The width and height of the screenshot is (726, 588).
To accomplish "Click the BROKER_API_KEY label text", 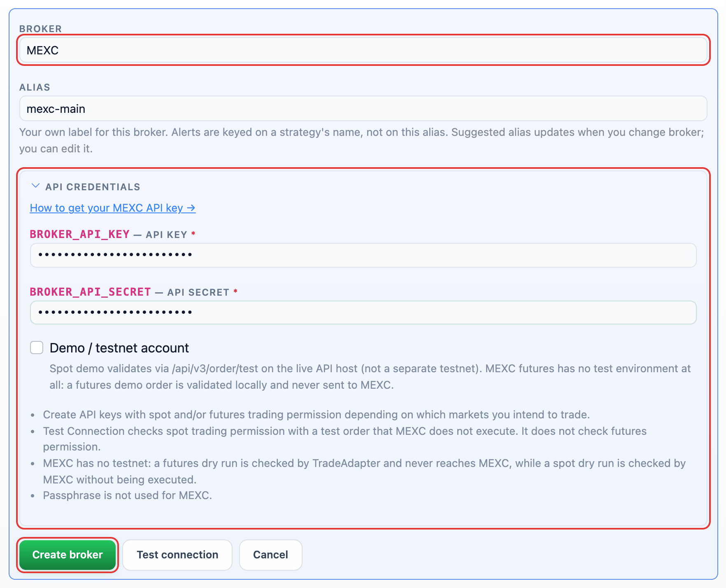I will click(x=80, y=234).
